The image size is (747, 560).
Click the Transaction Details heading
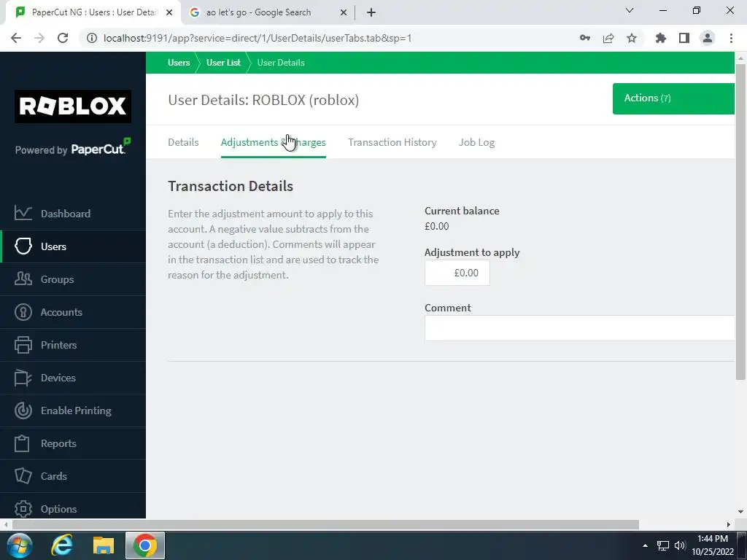[x=230, y=186]
